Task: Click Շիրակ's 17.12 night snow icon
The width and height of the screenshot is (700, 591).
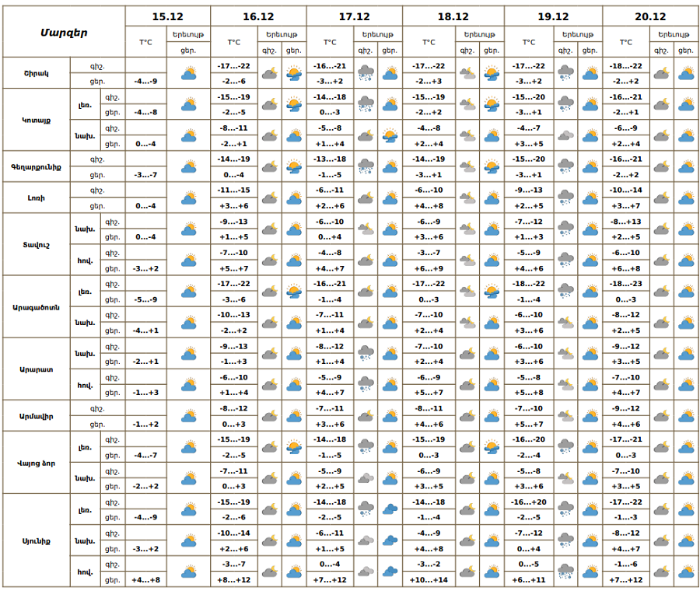Action: click(x=366, y=73)
